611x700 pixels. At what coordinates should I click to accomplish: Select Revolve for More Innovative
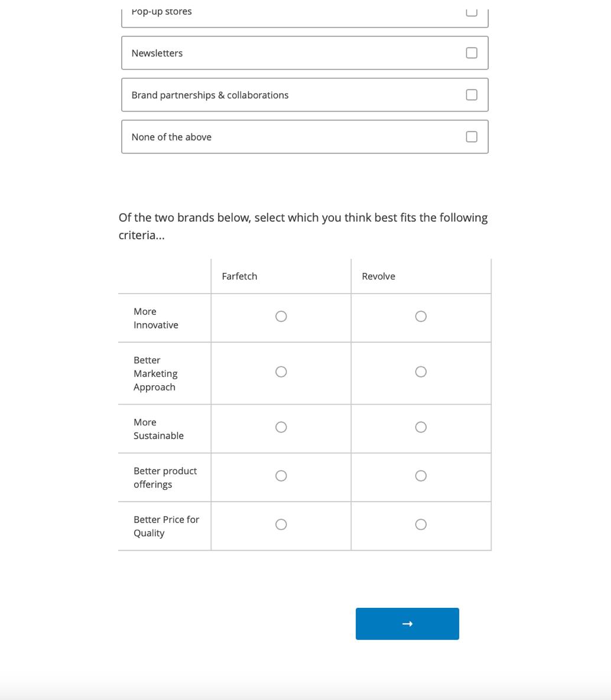tap(421, 317)
